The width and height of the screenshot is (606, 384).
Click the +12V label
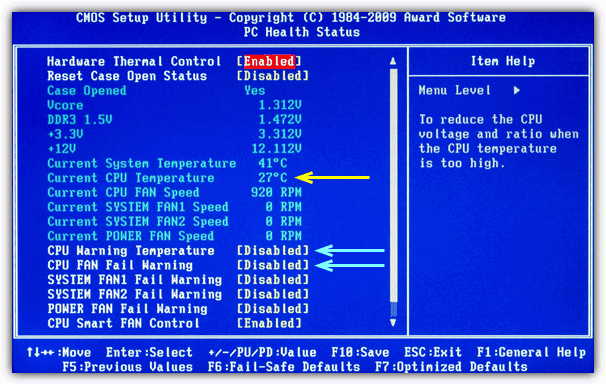(61, 148)
